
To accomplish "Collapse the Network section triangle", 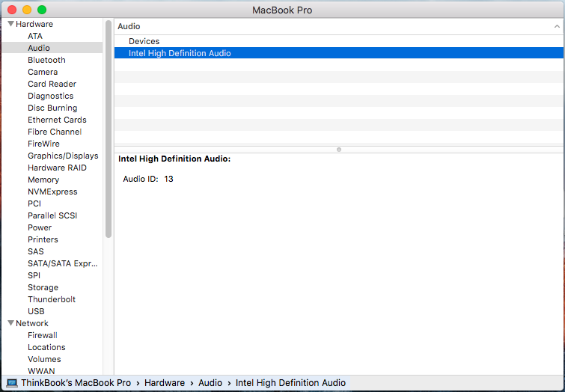I will [10, 323].
